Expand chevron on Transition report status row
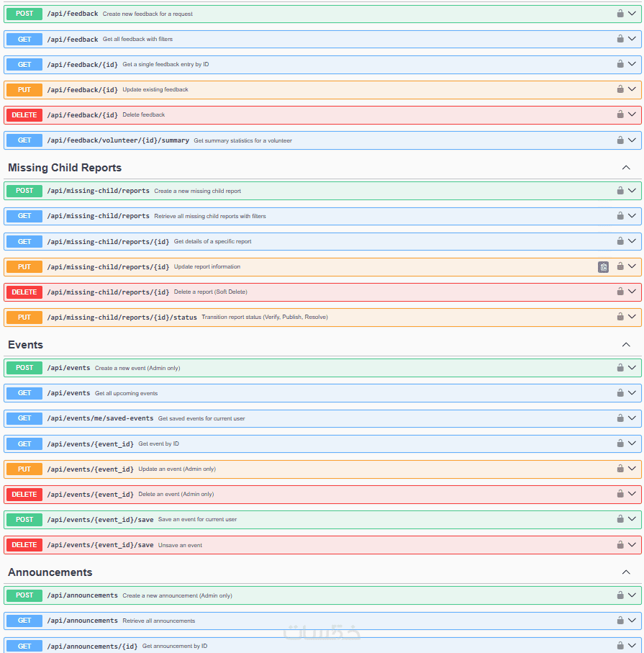 (632, 317)
